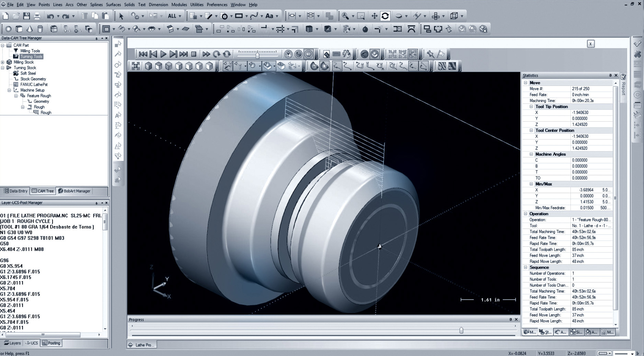The width and height of the screenshot is (644, 356).
Task: Click the Print icon
Action: click(x=37, y=16)
